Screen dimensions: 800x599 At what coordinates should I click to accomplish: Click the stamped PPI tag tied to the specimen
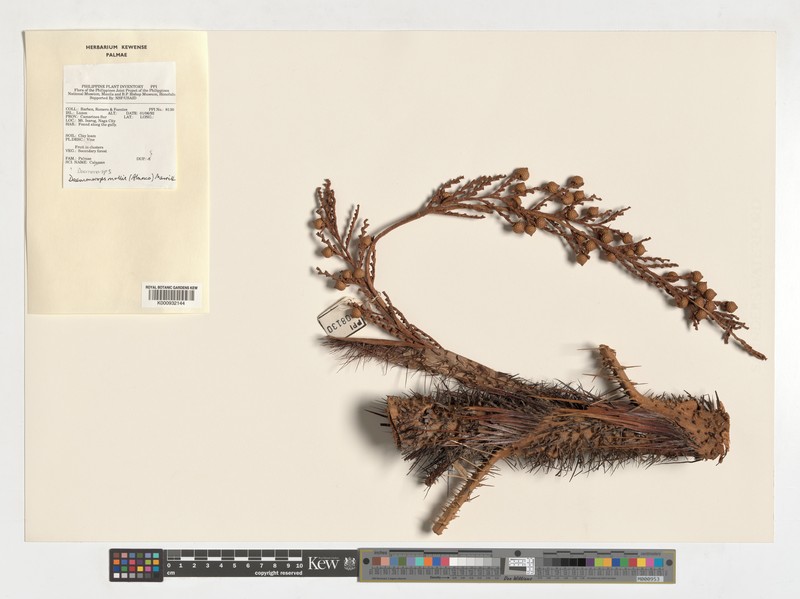coord(342,317)
